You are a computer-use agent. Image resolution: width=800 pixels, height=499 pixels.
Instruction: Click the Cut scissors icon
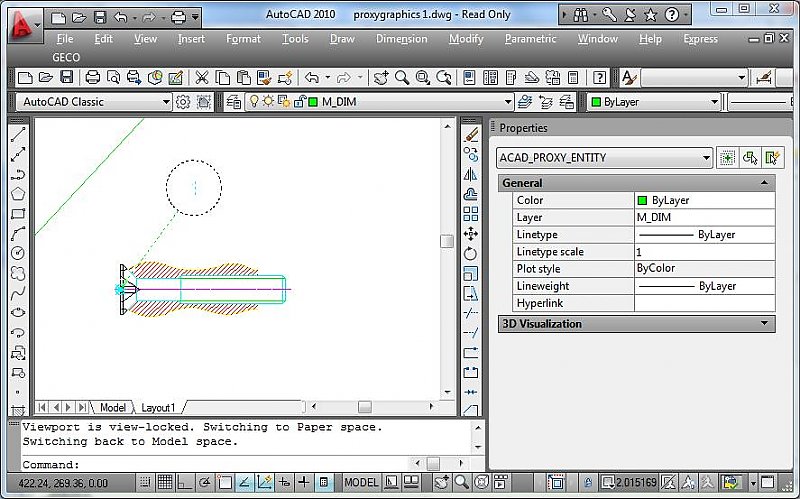[202, 78]
